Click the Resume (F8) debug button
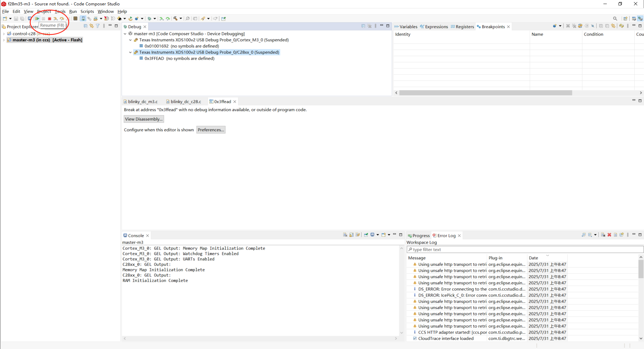The width and height of the screenshot is (644, 349). [x=37, y=19]
